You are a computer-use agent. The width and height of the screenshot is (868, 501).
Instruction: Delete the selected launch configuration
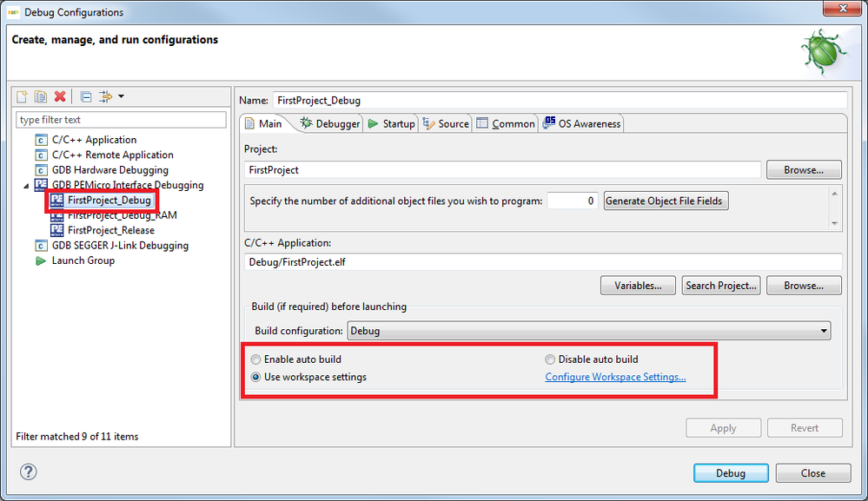[60, 96]
